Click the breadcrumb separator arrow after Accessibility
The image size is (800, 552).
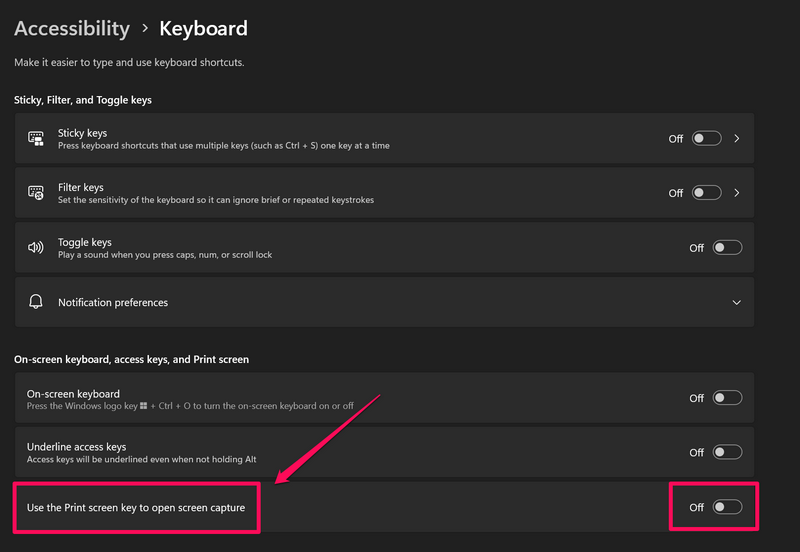pyautogui.click(x=145, y=30)
